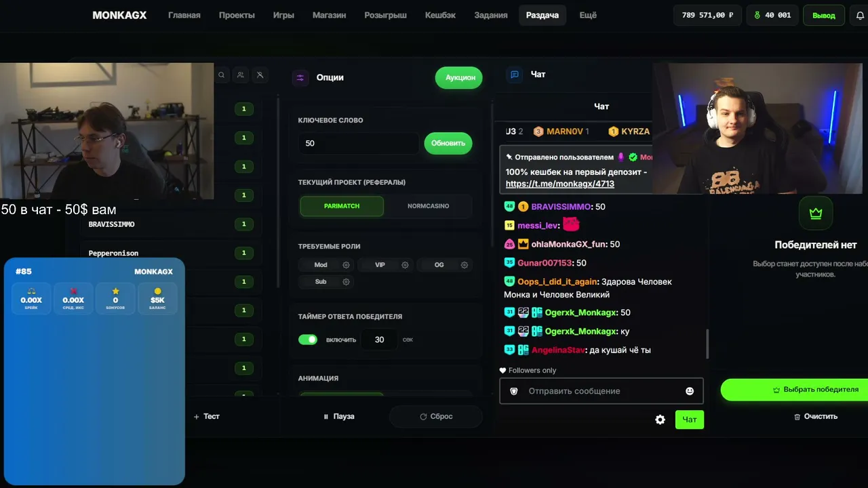868x488 pixels.
Task: Click the green medal icon beside 40 001
Action: (x=757, y=16)
